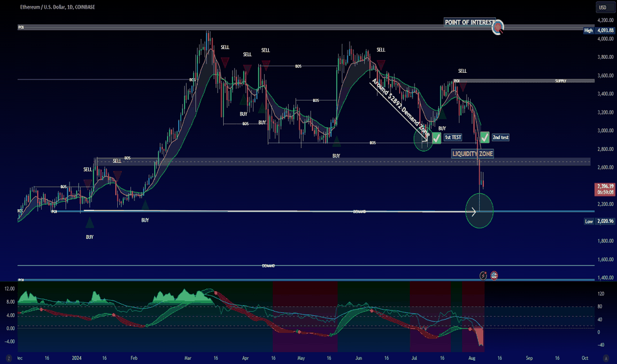Click the Feb label on the time axis
This screenshot has height=364, width=617.
pos(134,358)
